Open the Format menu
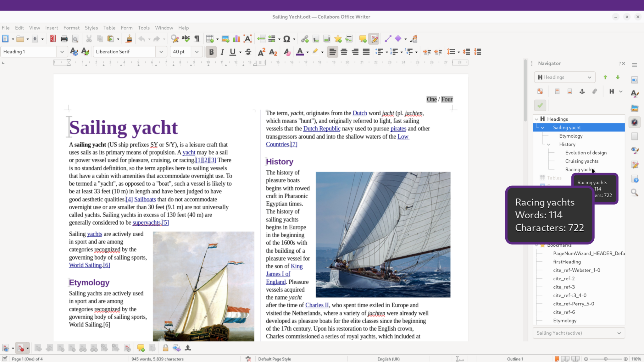This screenshot has width=644, height=362. [71, 28]
